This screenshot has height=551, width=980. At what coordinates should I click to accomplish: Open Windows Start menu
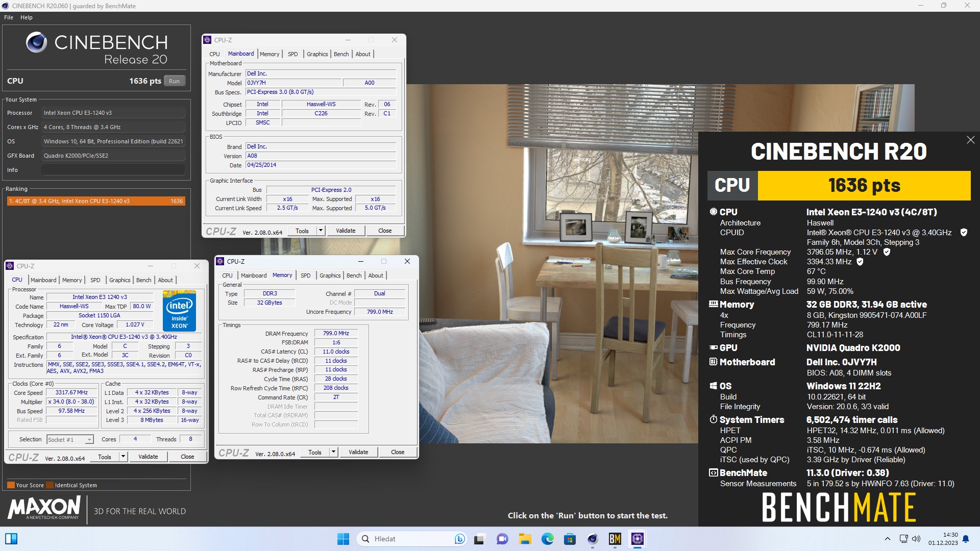point(344,539)
